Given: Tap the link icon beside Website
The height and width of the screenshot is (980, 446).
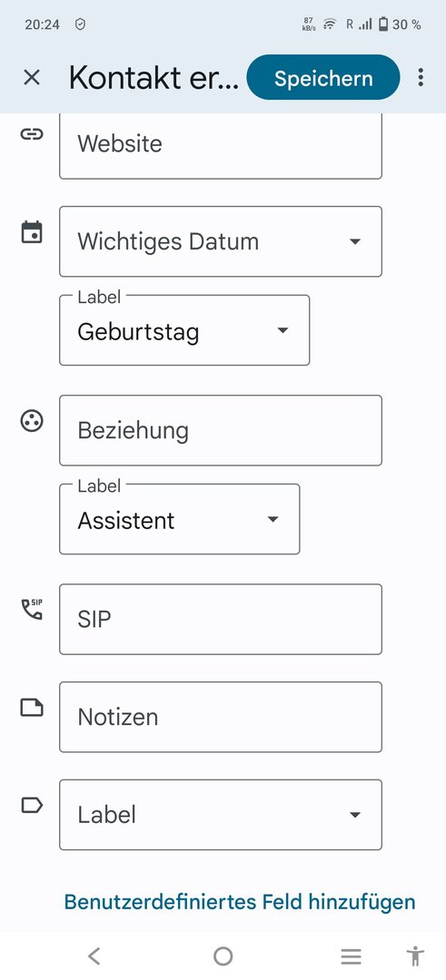Looking at the screenshot, I should click(32, 133).
